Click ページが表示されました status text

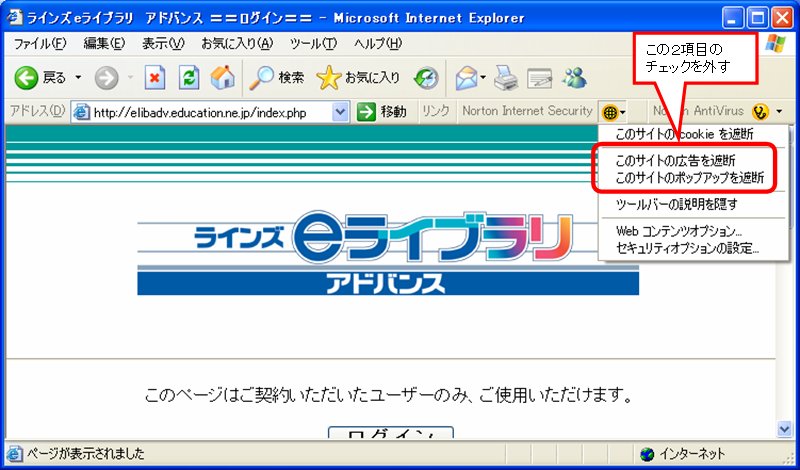(86, 453)
